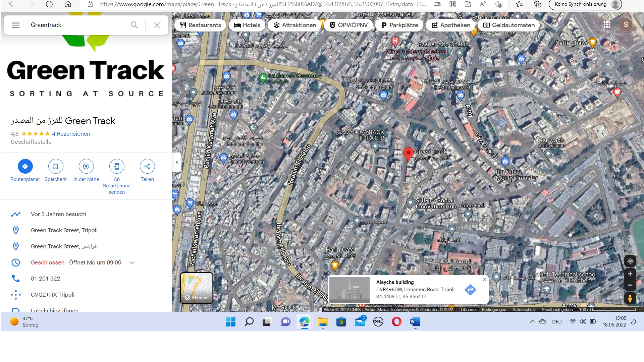This screenshot has width=644, height=362.
Task: Open Windows taskbar search
Action: tap(249, 322)
